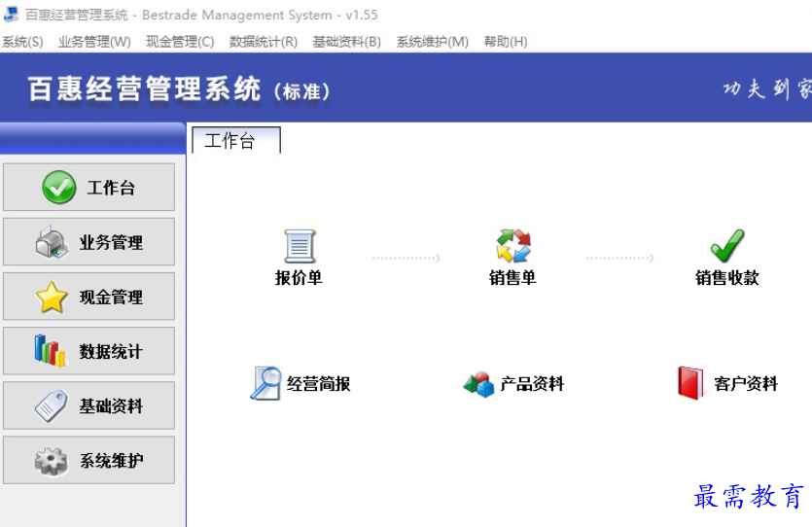Click the 系统维护 sidebar button label
This screenshot has width=812, height=527.
pyautogui.click(x=111, y=461)
